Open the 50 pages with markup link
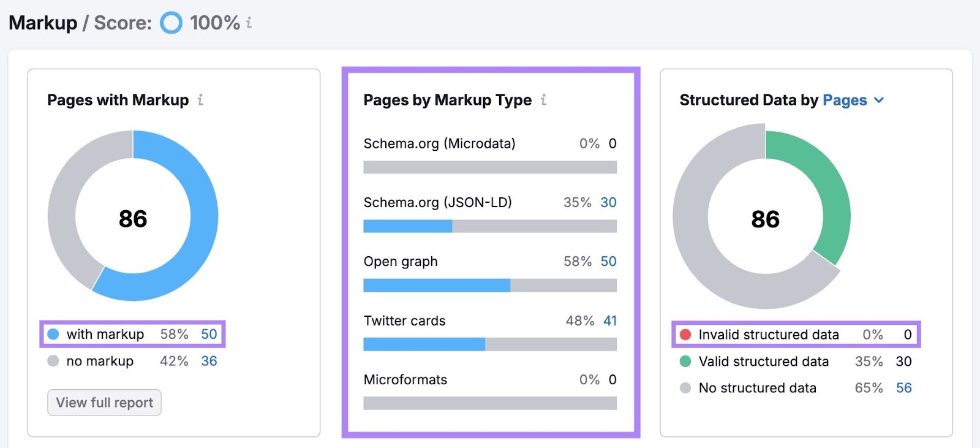980x448 pixels. point(209,334)
